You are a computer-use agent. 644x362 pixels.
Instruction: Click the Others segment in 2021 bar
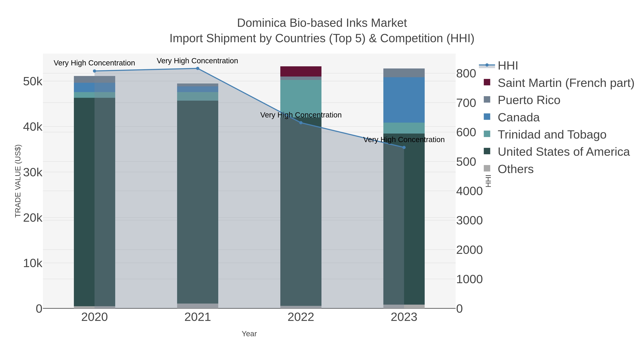197,306
